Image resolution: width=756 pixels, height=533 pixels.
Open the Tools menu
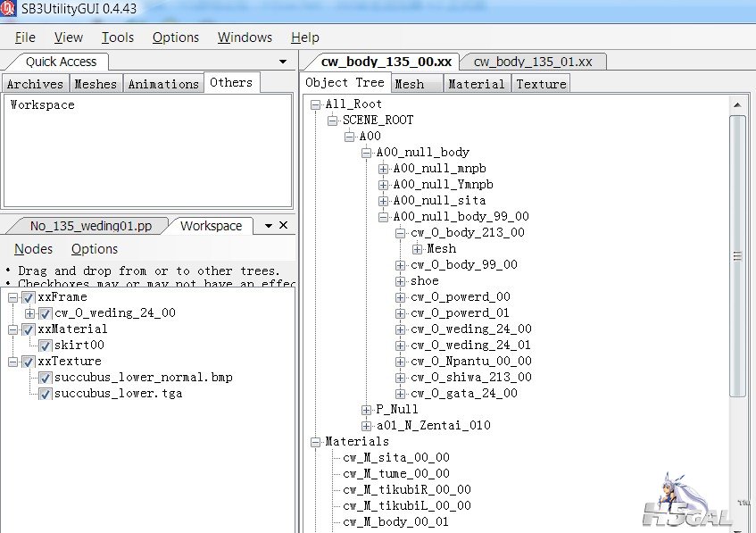click(117, 37)
